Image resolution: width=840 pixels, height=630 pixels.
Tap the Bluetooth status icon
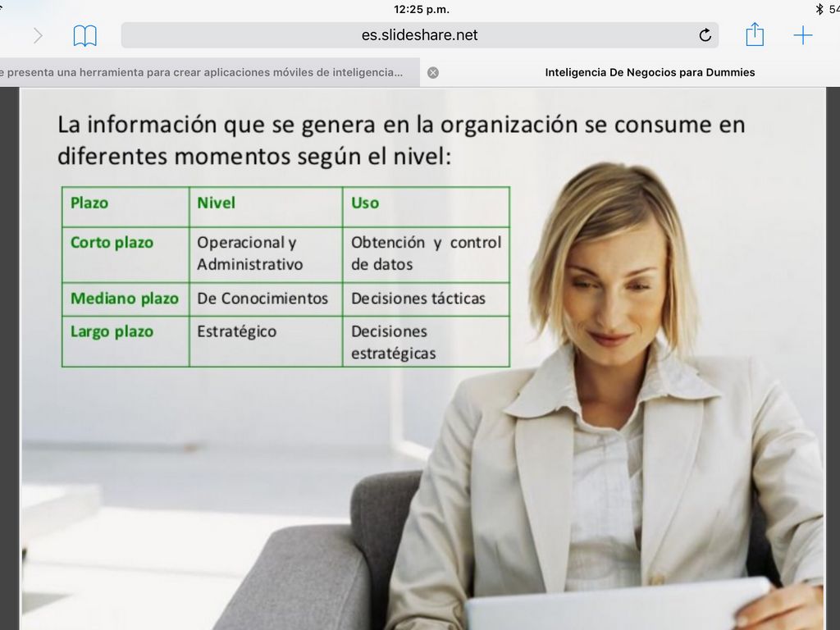(819, 9)
